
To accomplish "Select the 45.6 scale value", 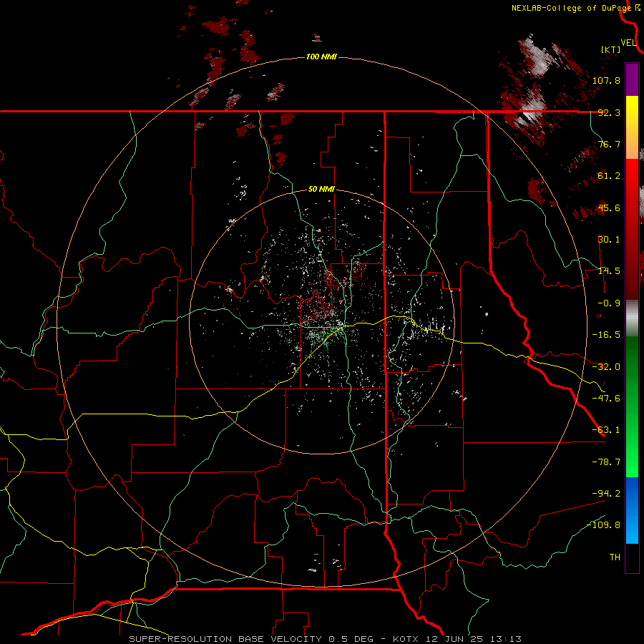I will pos(609,208).
